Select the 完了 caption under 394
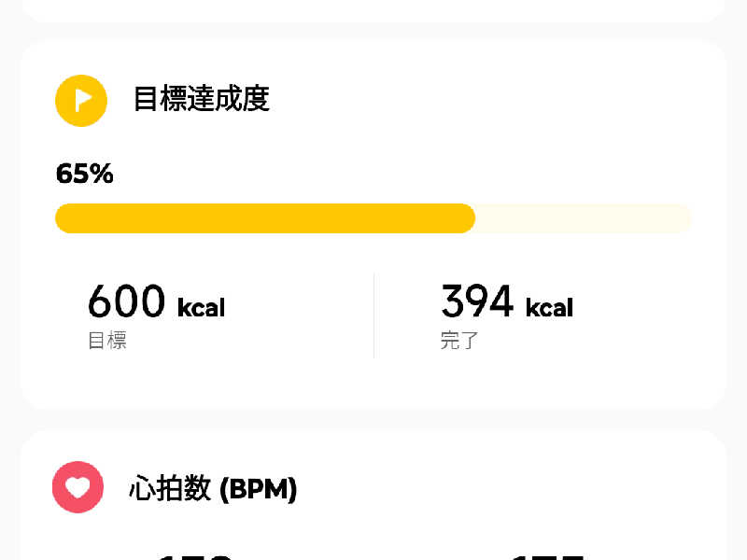The height and width of the screenshot is (560, 747). click(x=459, y=341)
